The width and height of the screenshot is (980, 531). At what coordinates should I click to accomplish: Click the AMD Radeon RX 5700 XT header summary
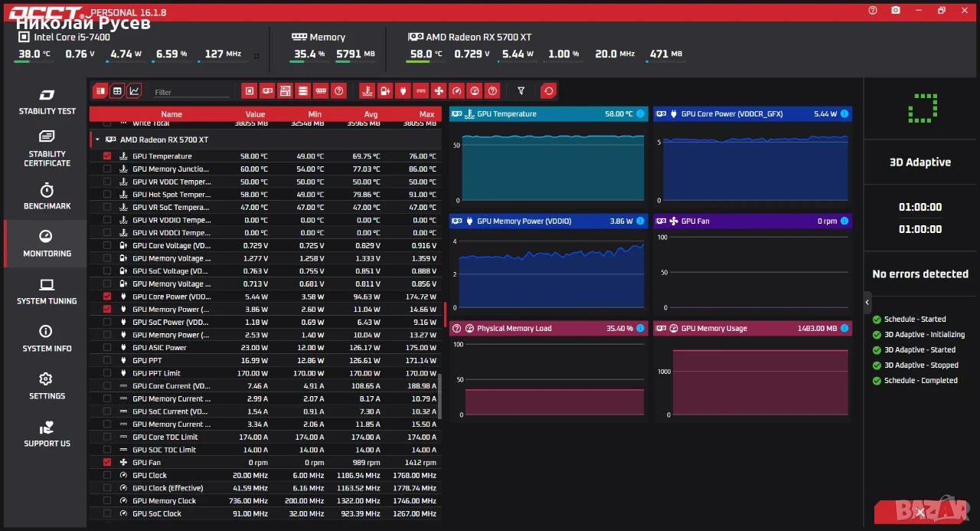click(469, 37)
